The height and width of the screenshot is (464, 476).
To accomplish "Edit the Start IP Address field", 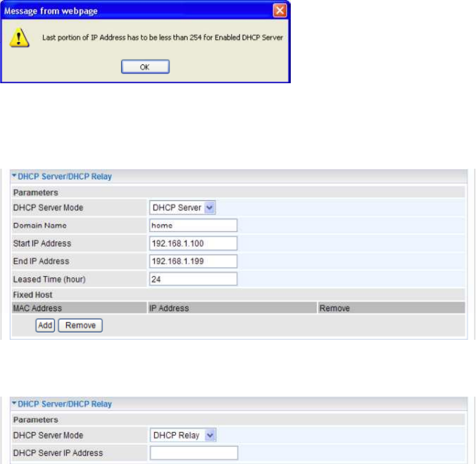I will (x=193, y=243).
